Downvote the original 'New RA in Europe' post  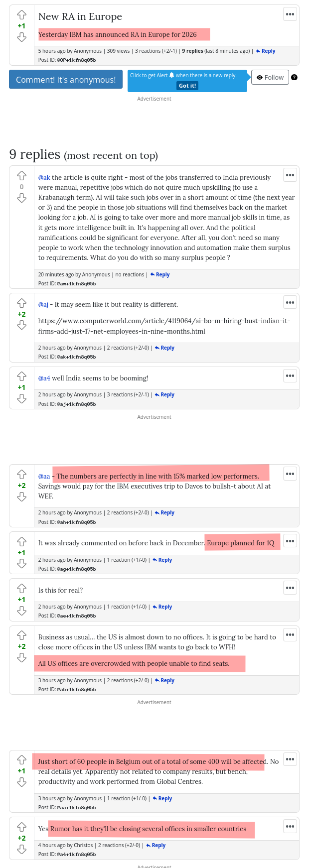(x=21, y=37)
